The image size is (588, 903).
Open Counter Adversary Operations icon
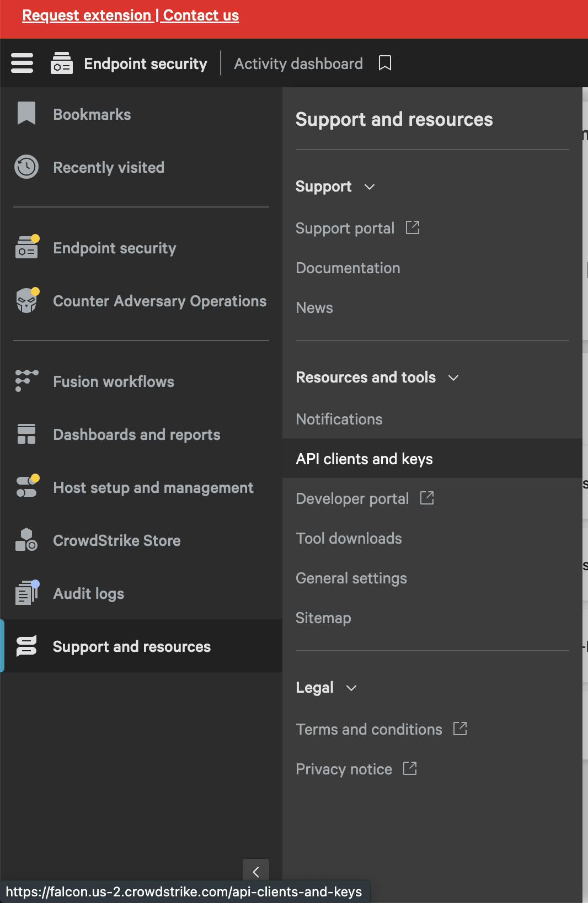(x=26, y=301)
